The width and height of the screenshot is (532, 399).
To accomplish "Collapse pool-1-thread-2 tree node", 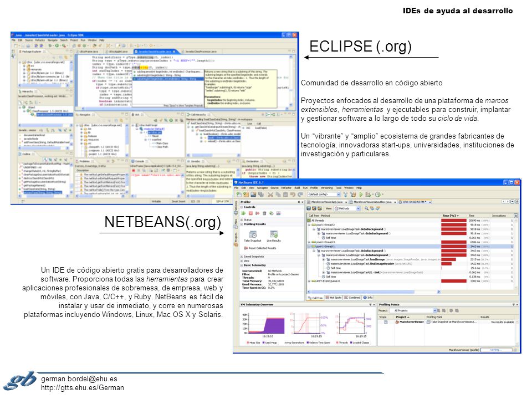I will 309,225.
